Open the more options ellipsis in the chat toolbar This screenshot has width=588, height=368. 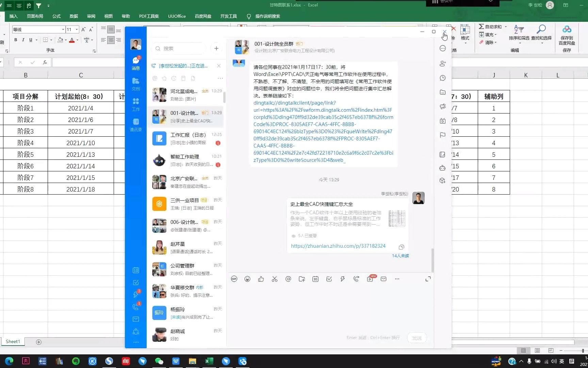(x=397, y=279)
